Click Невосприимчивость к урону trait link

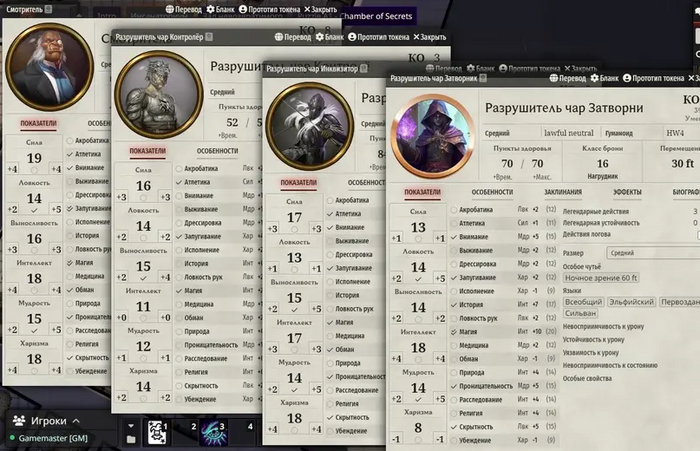pyautogui.click(x=603, y=326)
